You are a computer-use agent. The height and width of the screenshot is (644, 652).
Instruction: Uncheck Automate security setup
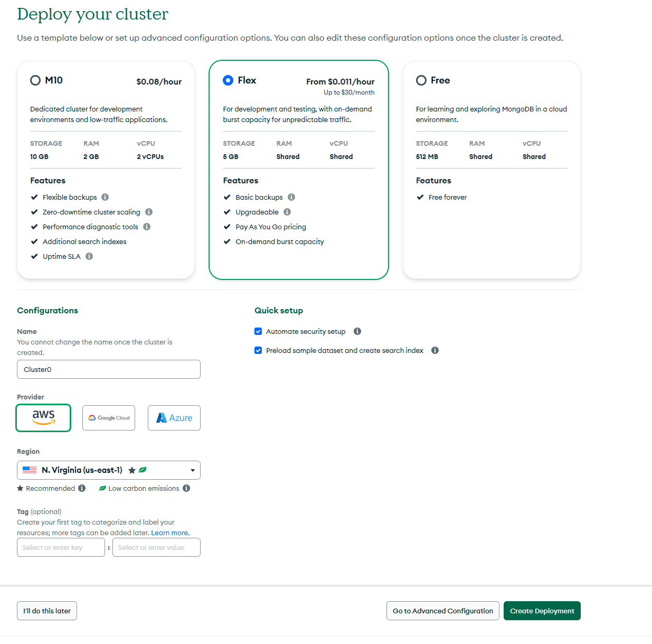(258, 331)
